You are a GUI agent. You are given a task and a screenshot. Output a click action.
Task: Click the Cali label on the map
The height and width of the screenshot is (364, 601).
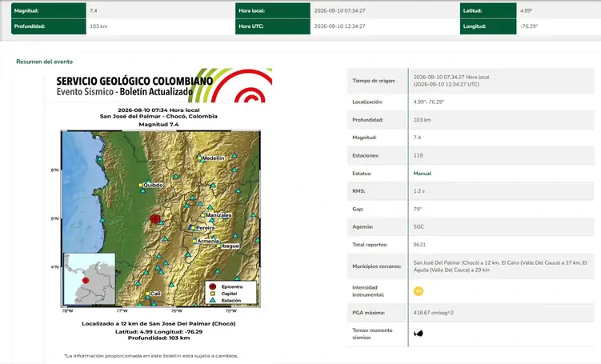pyautogui.click(x=155, y=294)
